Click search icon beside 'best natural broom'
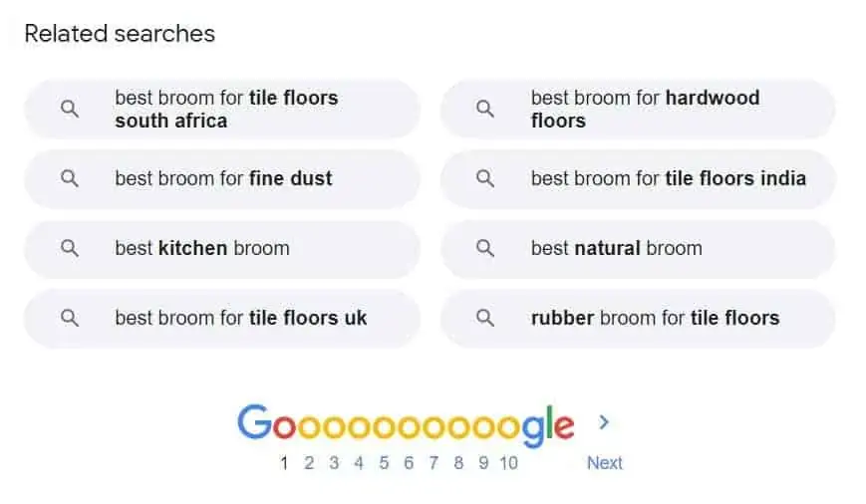 (x=485, y=249)
